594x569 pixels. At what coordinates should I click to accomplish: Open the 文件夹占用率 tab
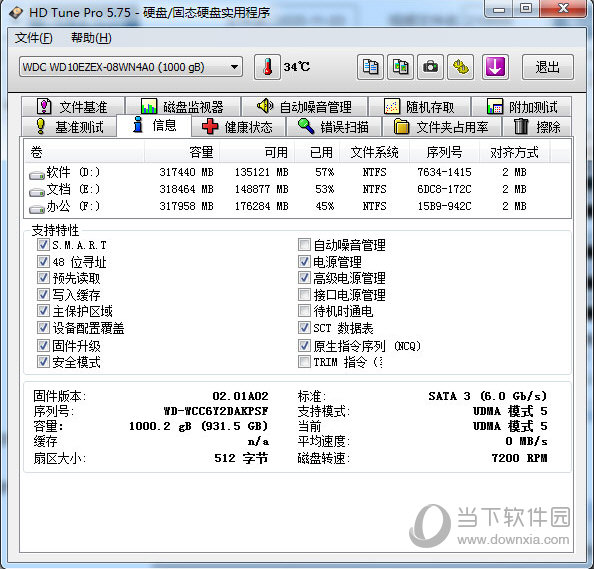point(441,127)
